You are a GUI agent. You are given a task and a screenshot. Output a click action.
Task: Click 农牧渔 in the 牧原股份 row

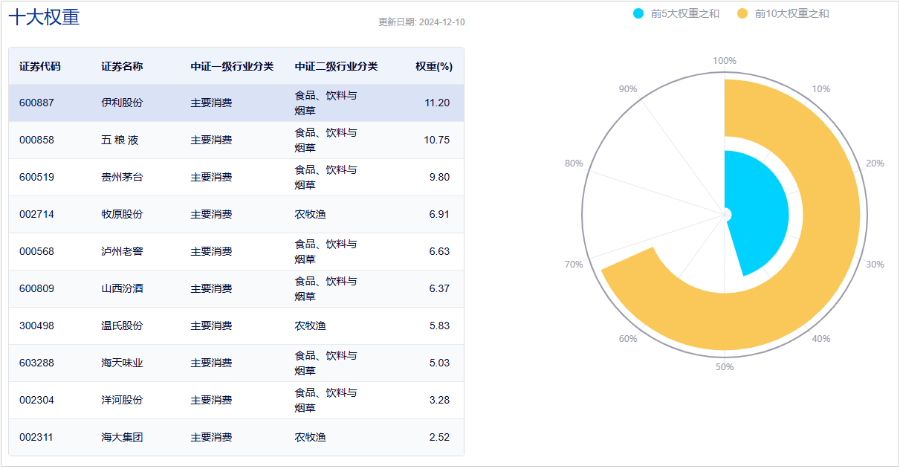point(310,214)
